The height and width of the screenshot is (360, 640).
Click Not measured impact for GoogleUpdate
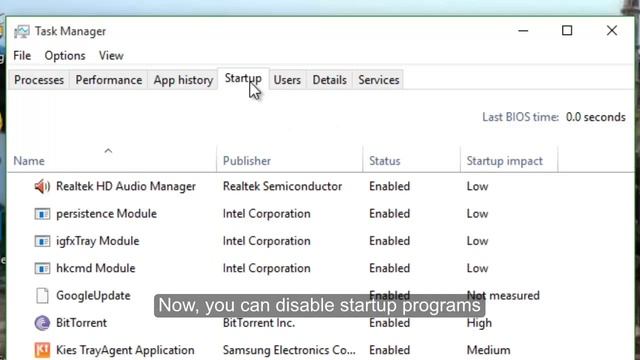[503, 296]
